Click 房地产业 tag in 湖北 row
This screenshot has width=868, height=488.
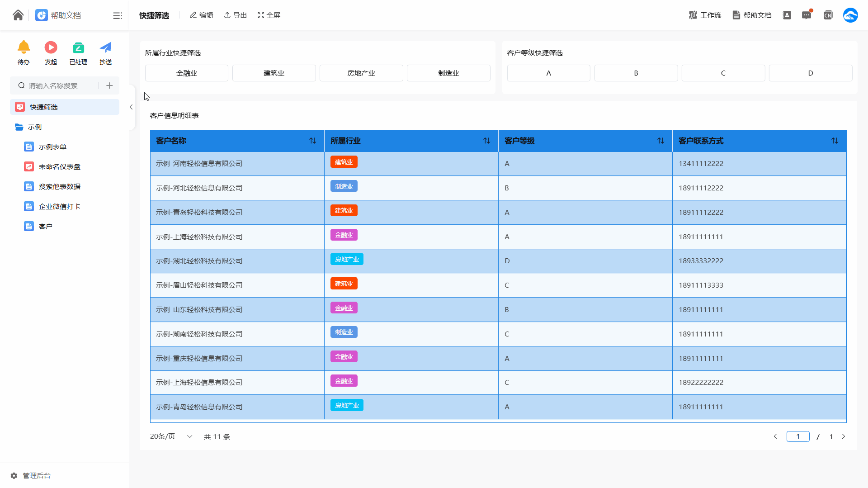(347, 259)
